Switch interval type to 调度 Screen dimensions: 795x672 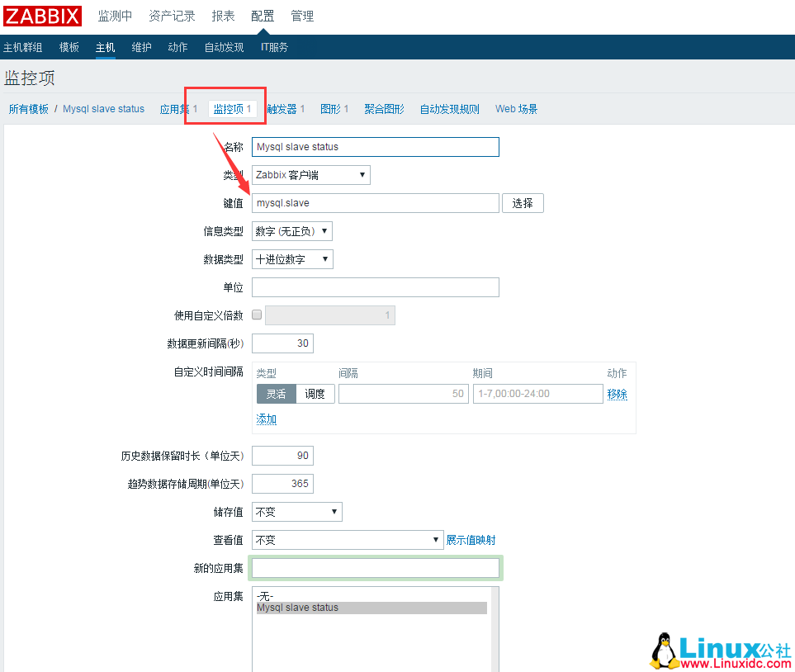point(315,394)
